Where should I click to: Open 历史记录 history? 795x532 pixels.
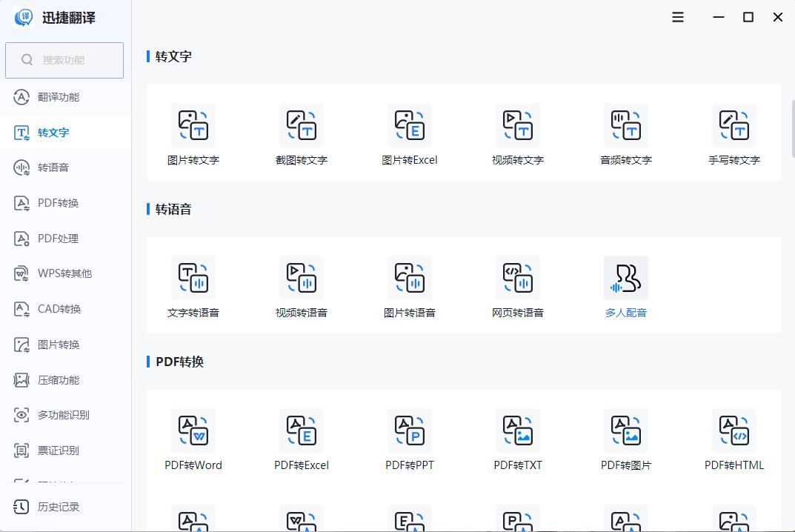[65, 507]
